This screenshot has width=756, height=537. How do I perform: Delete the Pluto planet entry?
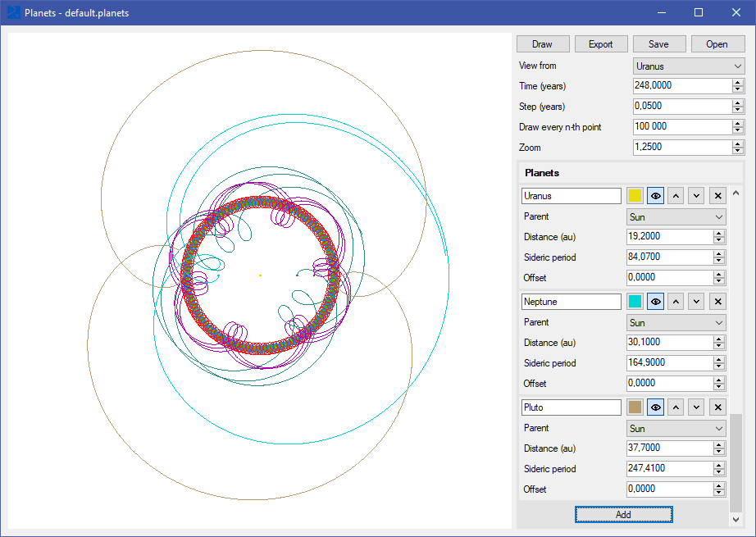(717, 407)
